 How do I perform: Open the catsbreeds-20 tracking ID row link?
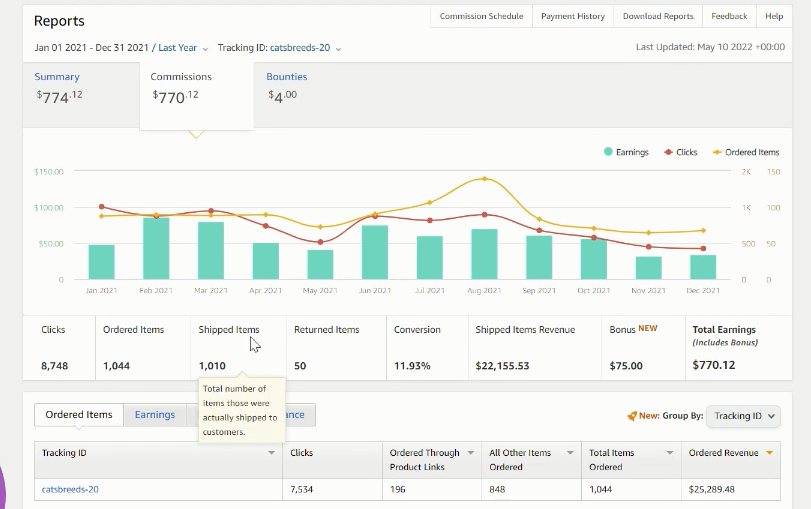70,489
